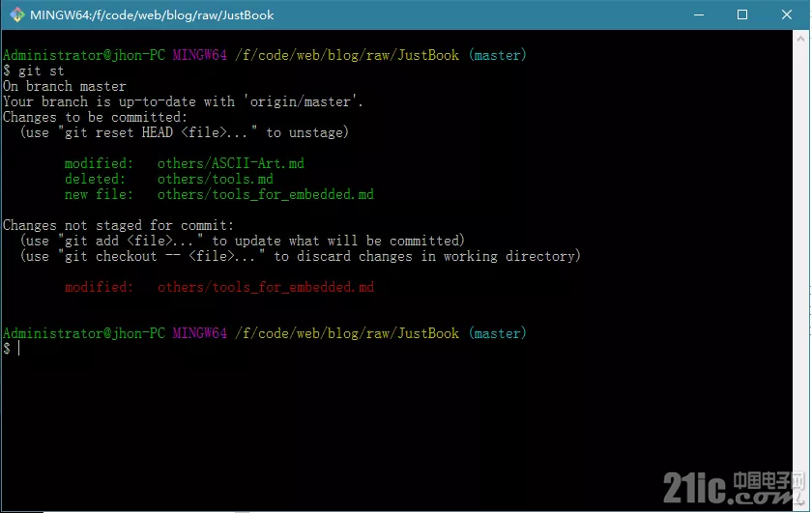Click the window title text MINGW64:/f/code/web/blog/raw/JustBook
This screenshot has height=513, width=812.
152,15
